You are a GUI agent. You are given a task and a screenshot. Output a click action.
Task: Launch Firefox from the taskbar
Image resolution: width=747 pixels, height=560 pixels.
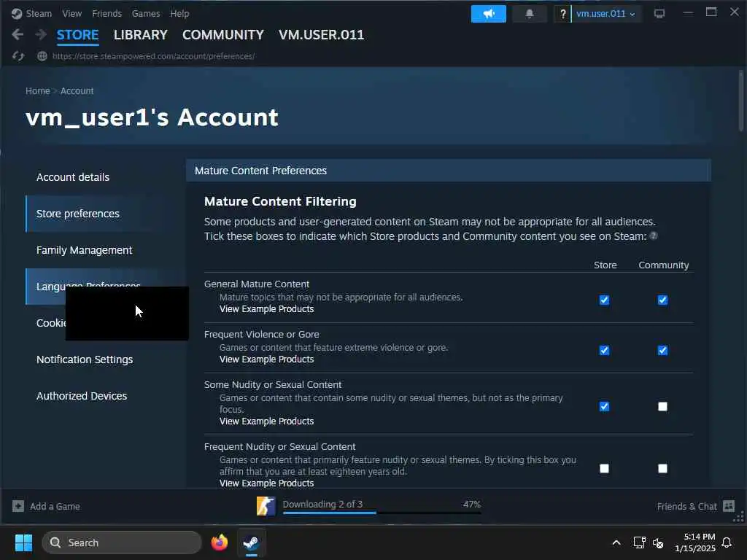click(x=220, y=542)
